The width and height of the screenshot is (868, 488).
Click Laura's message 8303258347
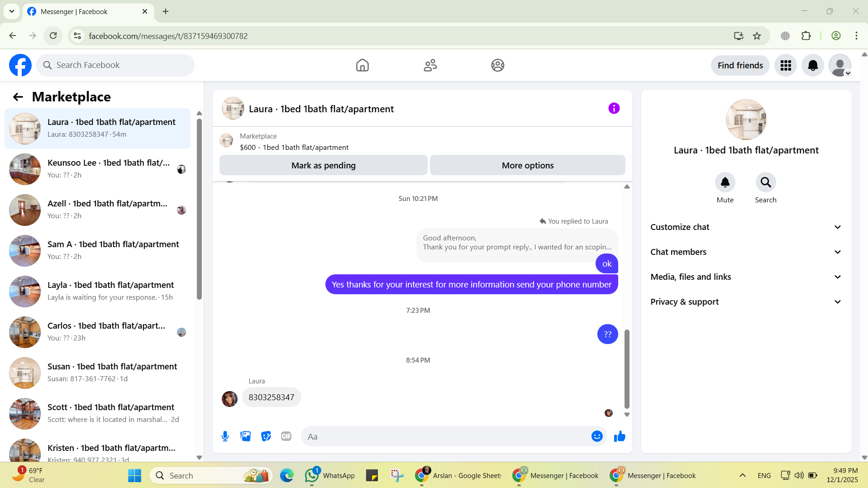[272, 397]
